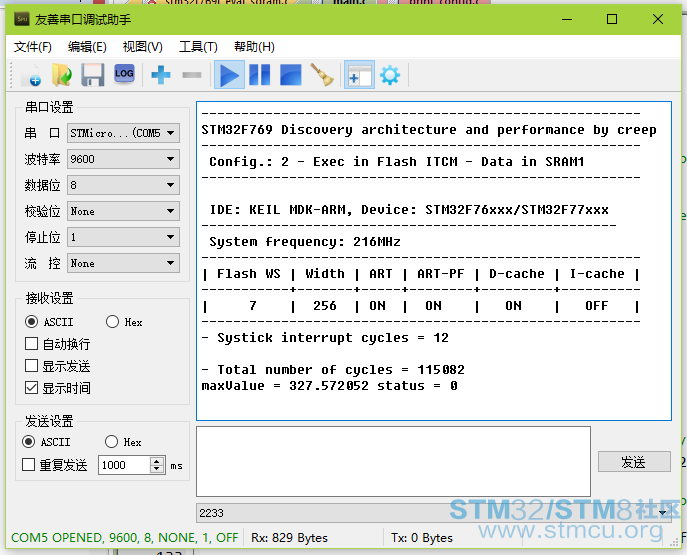Click the app icon in the title bar
Screen dimensions: 687x555
coord(21,19)
